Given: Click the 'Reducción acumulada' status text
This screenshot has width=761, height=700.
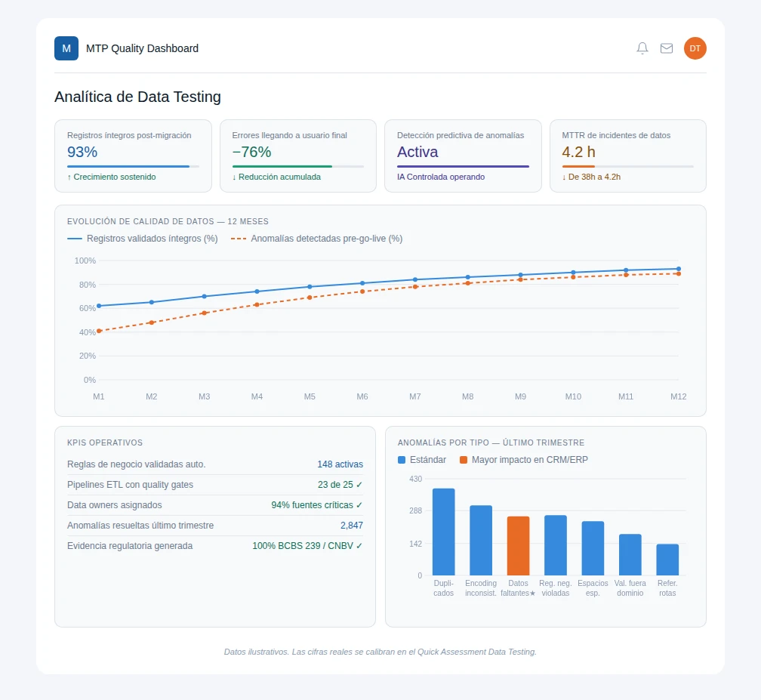Looking at the screenshot, I should coord(279,177).
